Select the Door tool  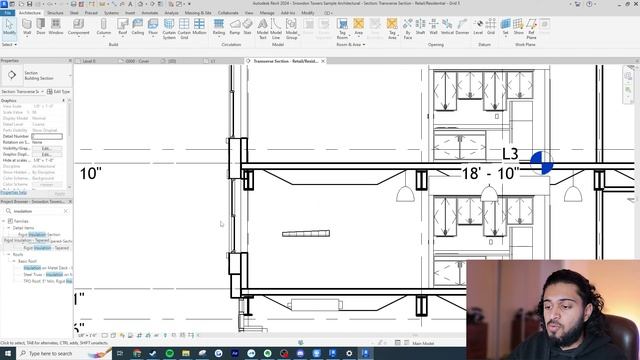coord(41,27)
